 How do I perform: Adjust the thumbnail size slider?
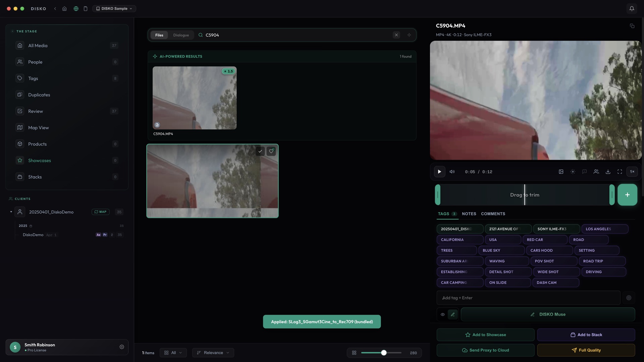[384, 353]
